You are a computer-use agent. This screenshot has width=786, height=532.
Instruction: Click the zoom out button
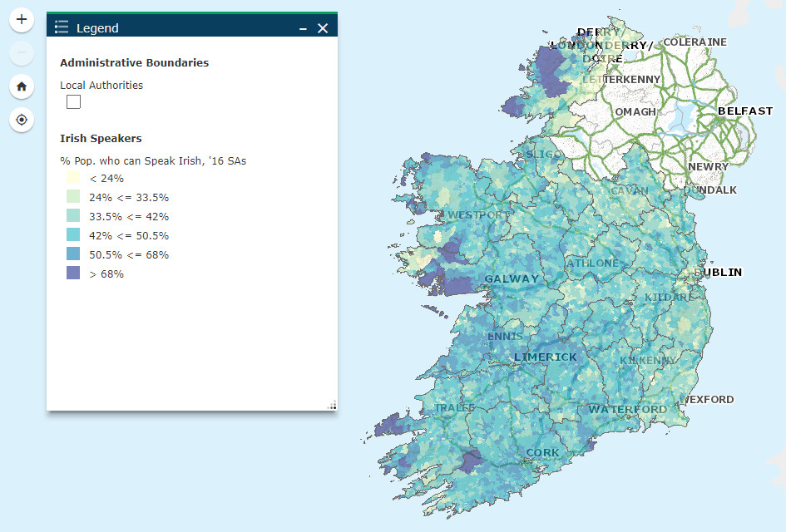(x=22, y=52)
